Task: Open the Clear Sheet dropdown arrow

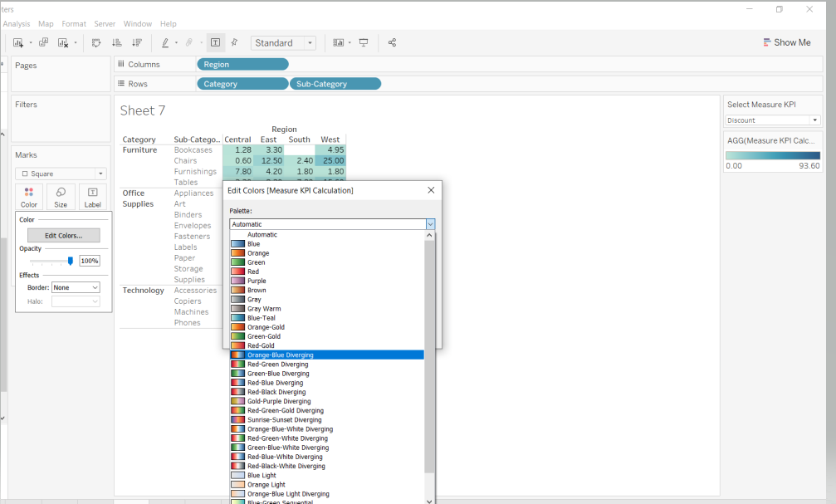Action: 76,42
